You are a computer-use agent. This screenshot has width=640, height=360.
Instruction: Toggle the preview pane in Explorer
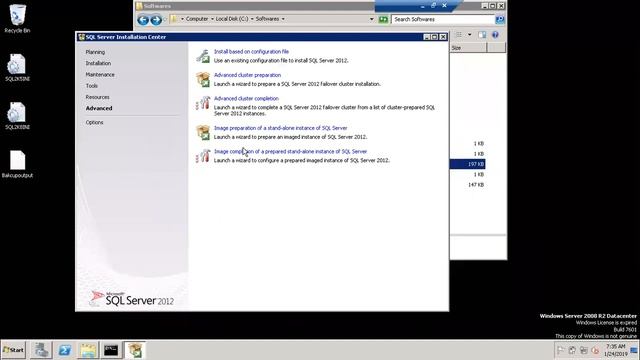(482, 35)
